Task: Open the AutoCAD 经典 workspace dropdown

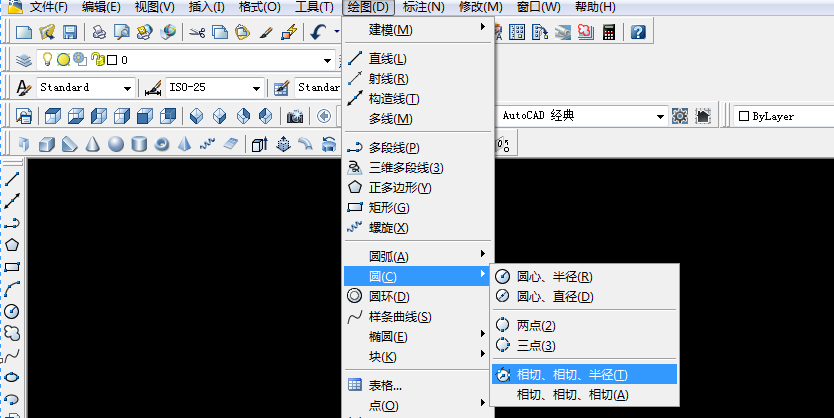Action: (660, 116)
